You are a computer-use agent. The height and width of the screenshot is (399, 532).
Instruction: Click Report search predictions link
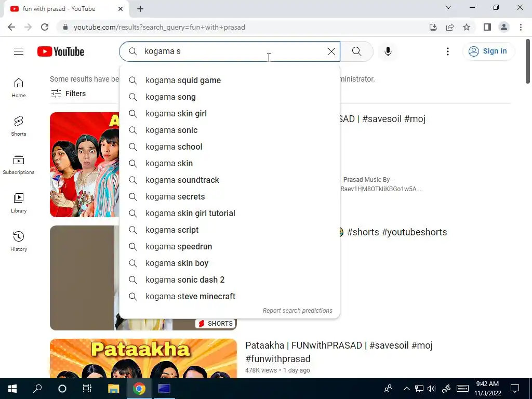pyautogui.click(x=298, y=311)
